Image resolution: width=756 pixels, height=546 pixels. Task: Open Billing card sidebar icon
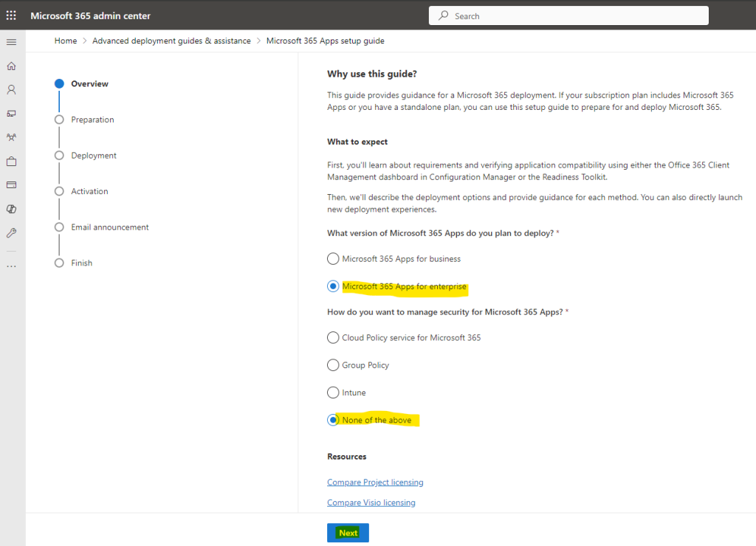click(x=12, y=185)
